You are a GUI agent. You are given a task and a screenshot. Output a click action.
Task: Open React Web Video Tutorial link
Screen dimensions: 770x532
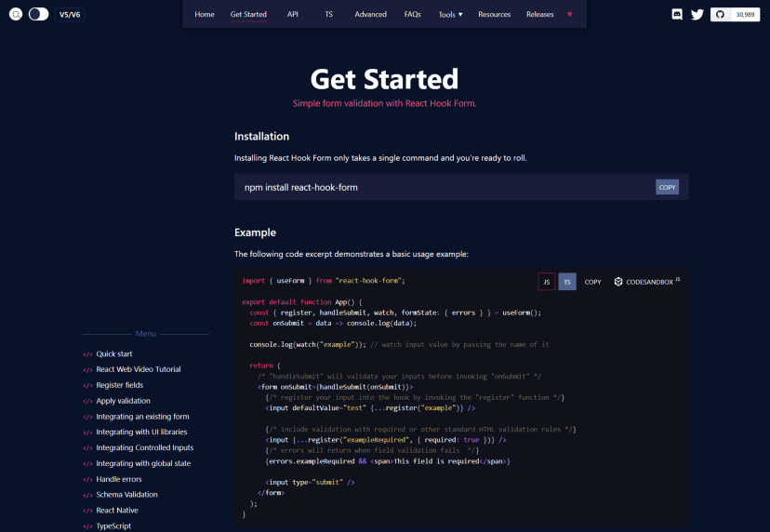(x=139, y=369)
